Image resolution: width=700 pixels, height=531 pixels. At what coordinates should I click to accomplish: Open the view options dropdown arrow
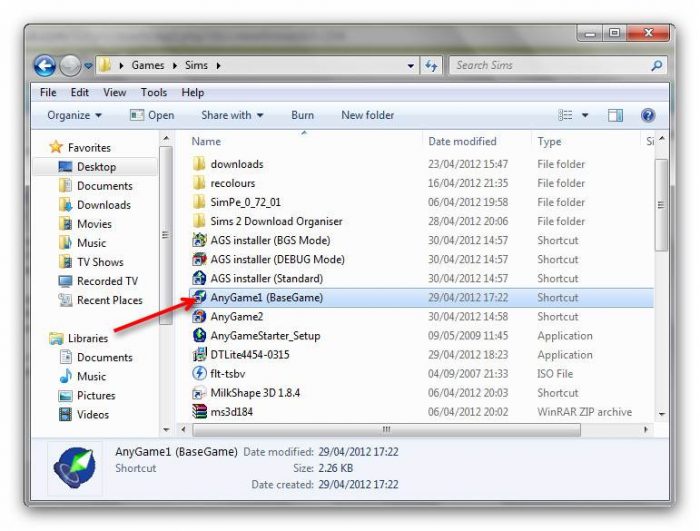pos(585,116)
